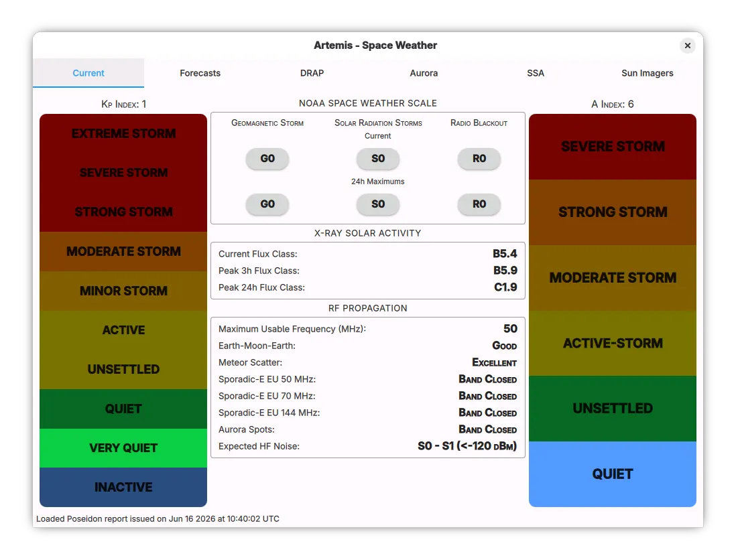Screen dimensions: 736x560
Task: Click the ACTIVE-STORM A index band
Action: pos(613,343)
